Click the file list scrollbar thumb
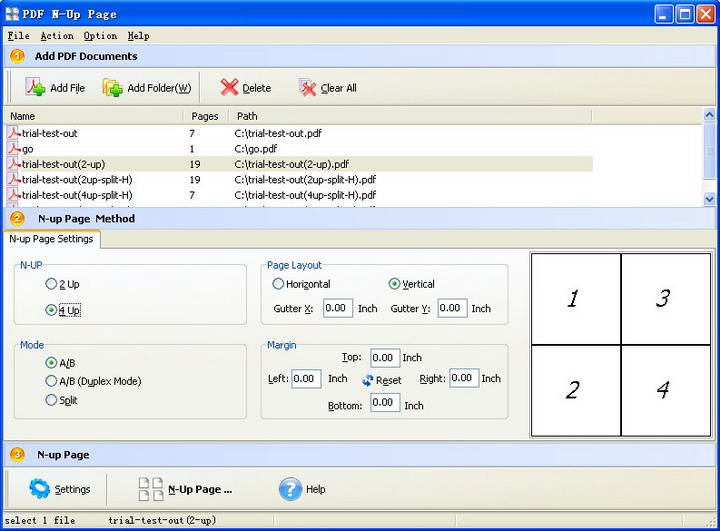 tap(709, 150)
